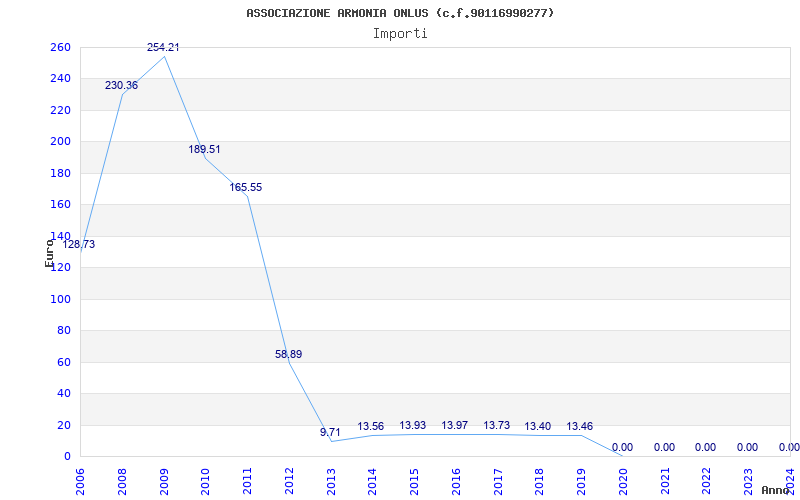Select the 13.93 data label
Image resolution: width=800 pixels, height=500 pixels.
(x=412, y=426)
